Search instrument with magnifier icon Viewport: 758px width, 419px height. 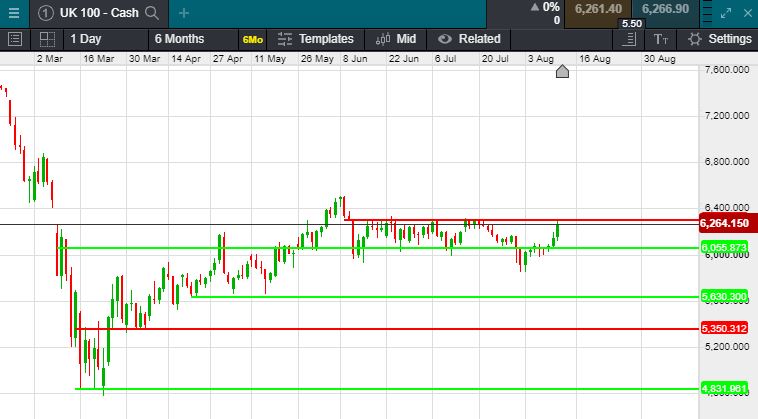(152, 13)
